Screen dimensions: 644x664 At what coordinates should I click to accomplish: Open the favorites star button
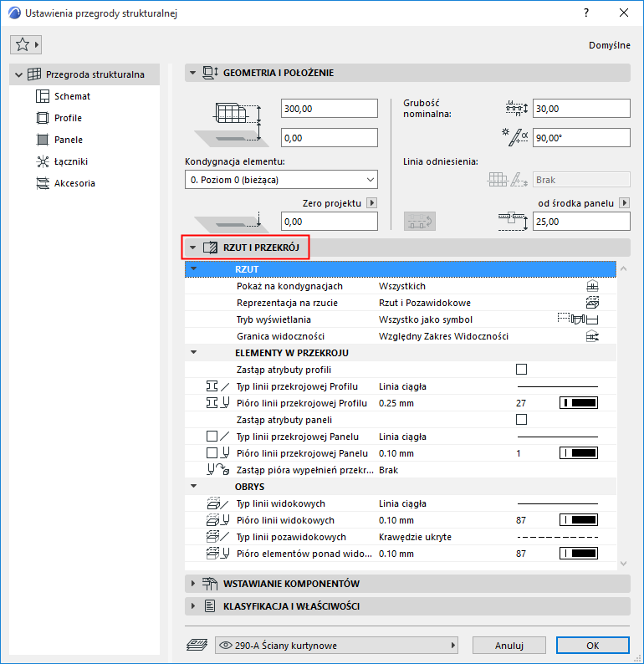click(x=26, y=44)
